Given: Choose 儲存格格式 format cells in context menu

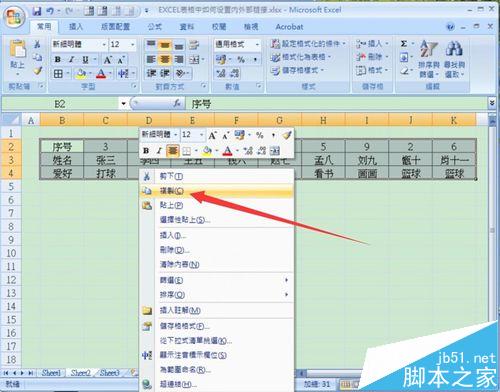Looking at the screenshot, I should [217, 326].
